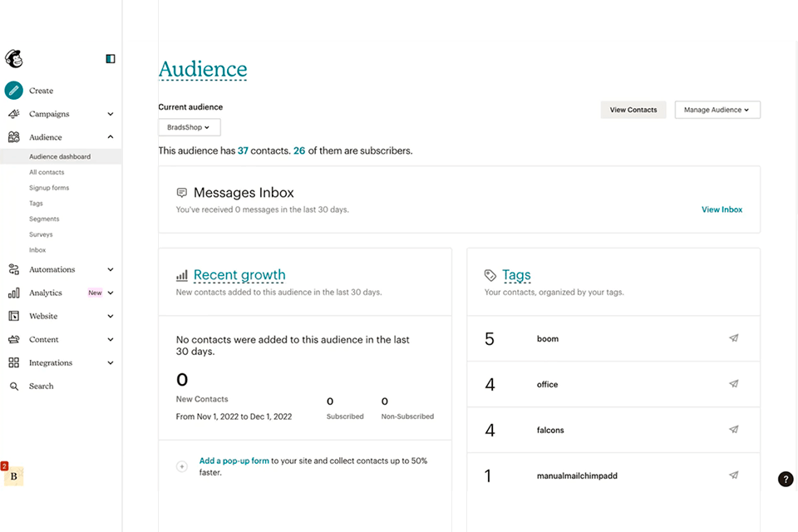This screenshot has width=798, height=532.
Task: Collapse the sidebar with the panel icon
Action: [111, 58]
